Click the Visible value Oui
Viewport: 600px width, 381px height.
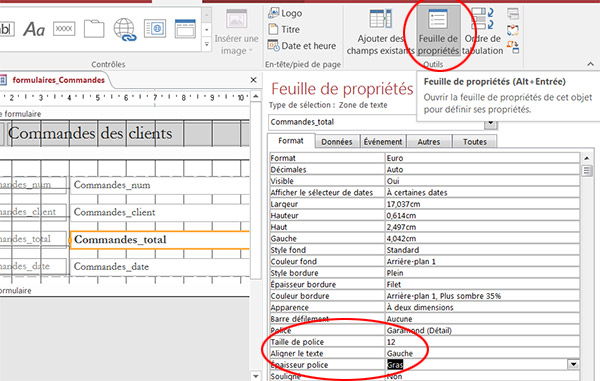(x=482, y=181)
